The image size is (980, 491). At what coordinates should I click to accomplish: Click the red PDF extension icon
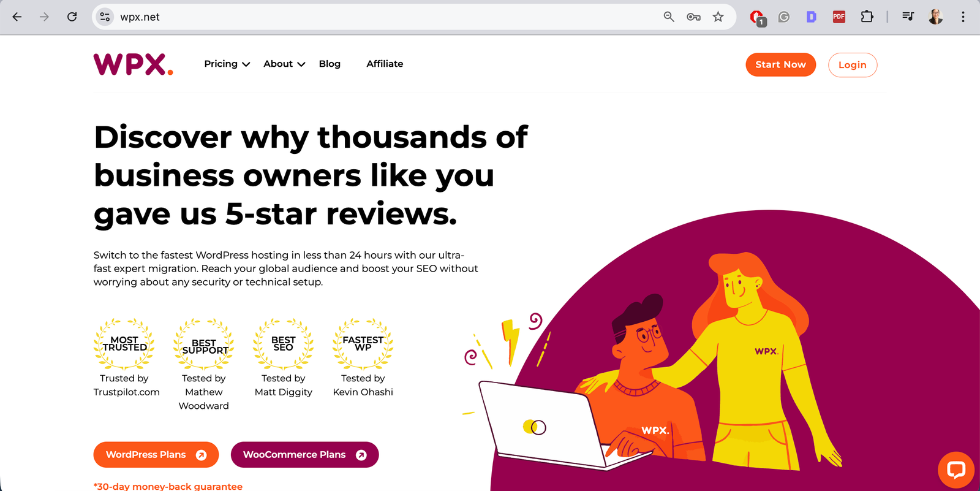[x=839, y=17]
